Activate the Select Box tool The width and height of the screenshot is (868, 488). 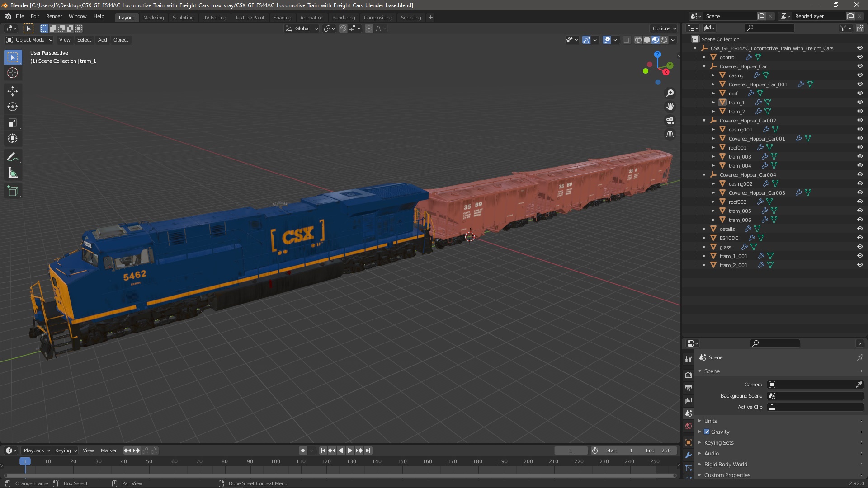[13, 57]
